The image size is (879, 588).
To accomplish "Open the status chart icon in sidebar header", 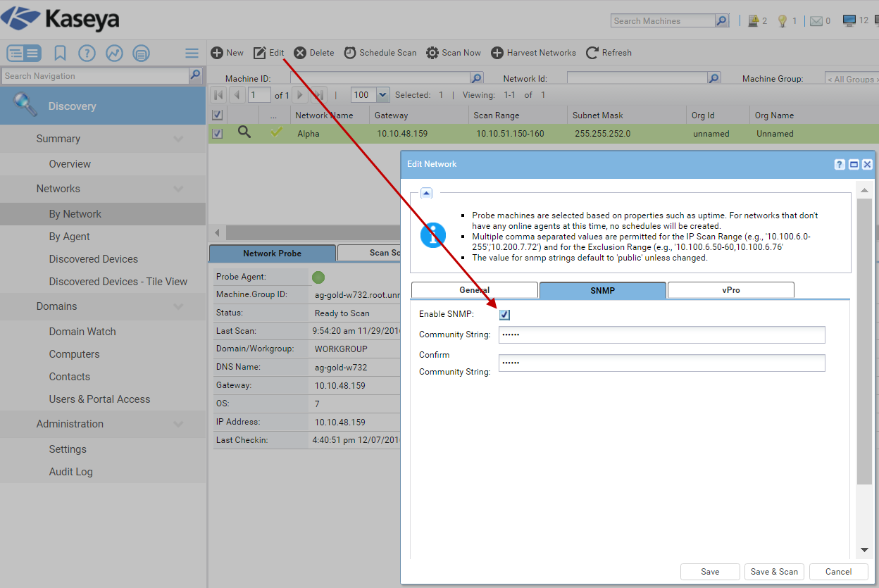I will point(114,53).
